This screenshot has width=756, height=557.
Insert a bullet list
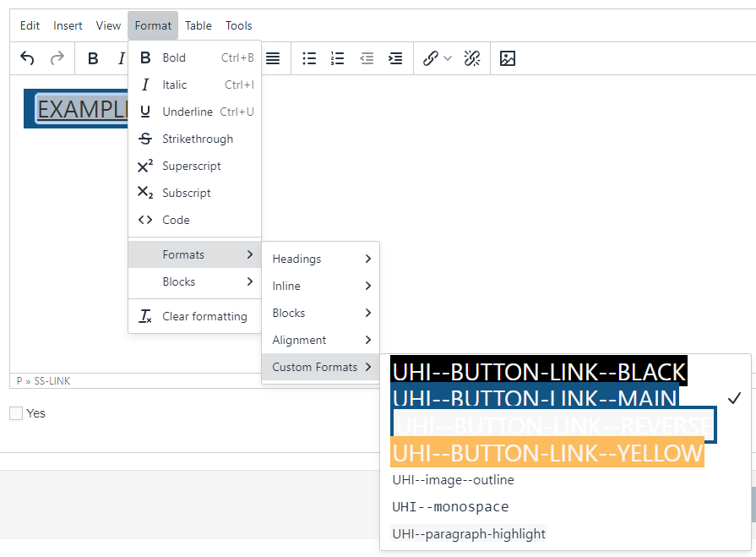309,58
